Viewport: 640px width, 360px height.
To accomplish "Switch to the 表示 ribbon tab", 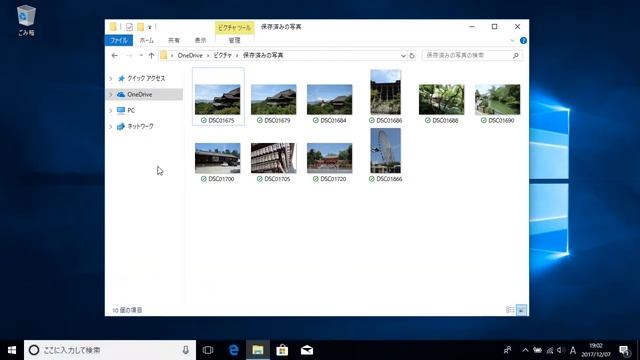I will pyautogui.click(x=200, y=40).
